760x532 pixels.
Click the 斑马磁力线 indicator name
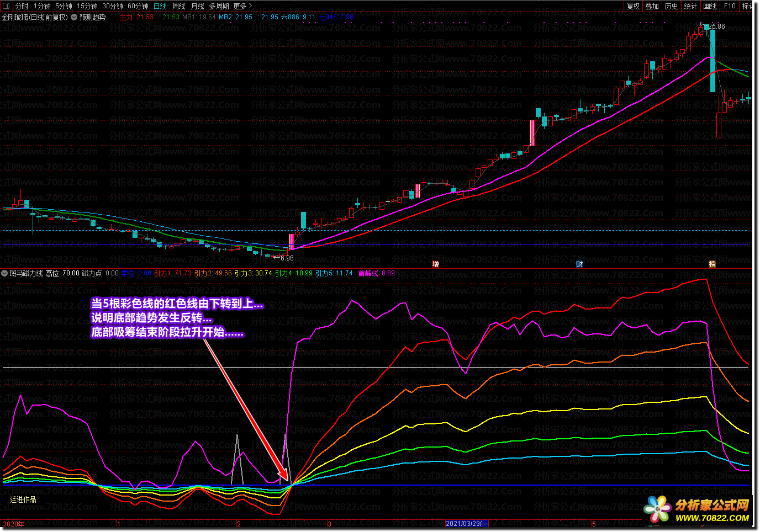(x=26, y=273)
